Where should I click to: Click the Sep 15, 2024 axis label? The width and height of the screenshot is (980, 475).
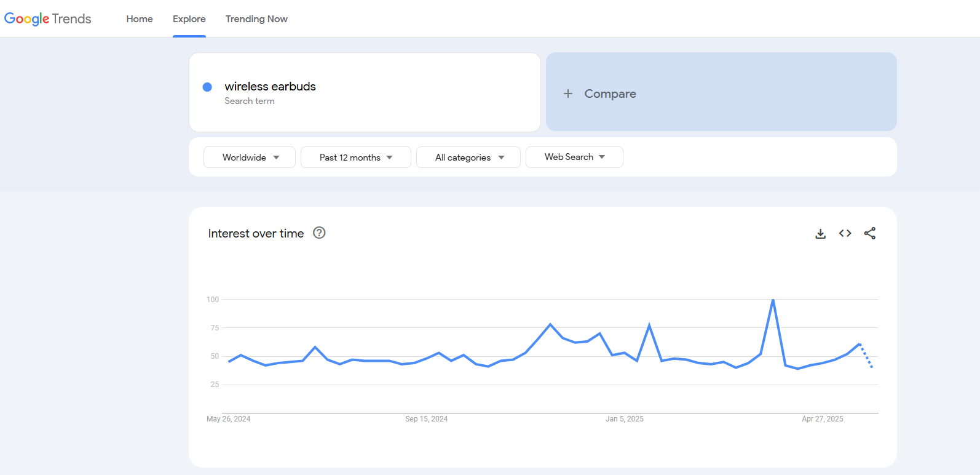(426, 419)
